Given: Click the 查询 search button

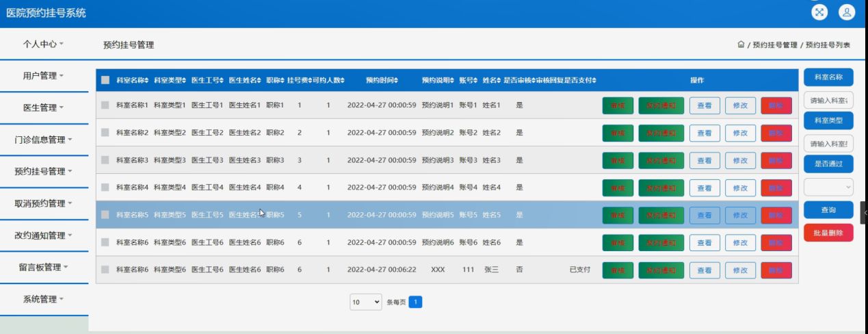Looking at the screenshot, I should pyautogui.click(x=828, y=209).
